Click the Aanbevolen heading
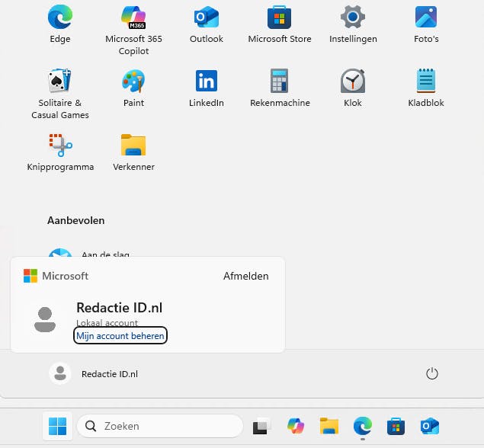Image resolution: width=484 pixels, height=448 pixels. click(76, 220)
